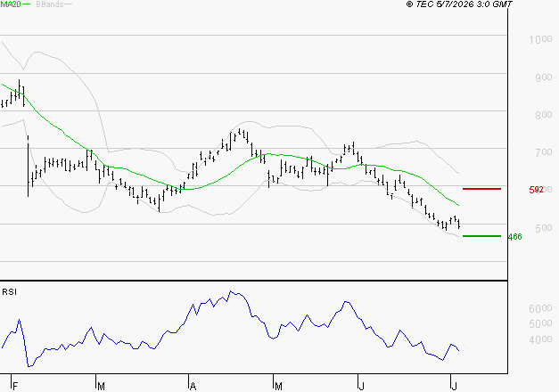This screenshot has height=392, width=559.
Task: Select the red 592 price label
Action: 536,190
